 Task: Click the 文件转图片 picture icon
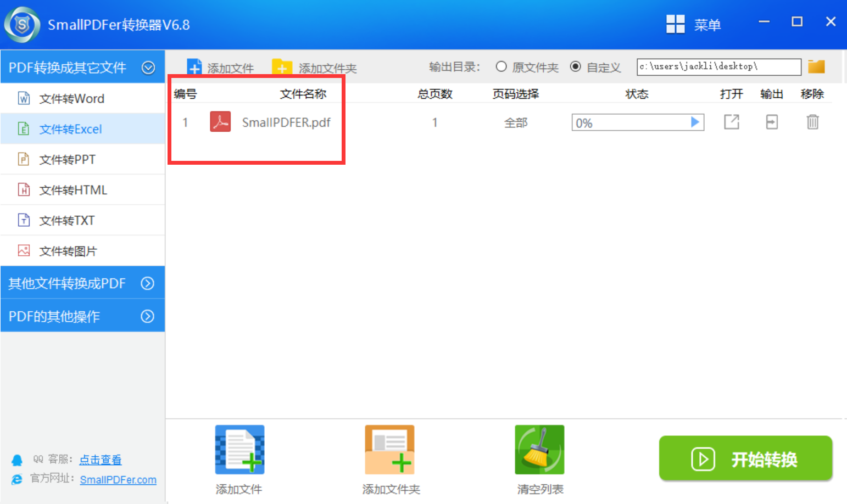coord(24,251)
